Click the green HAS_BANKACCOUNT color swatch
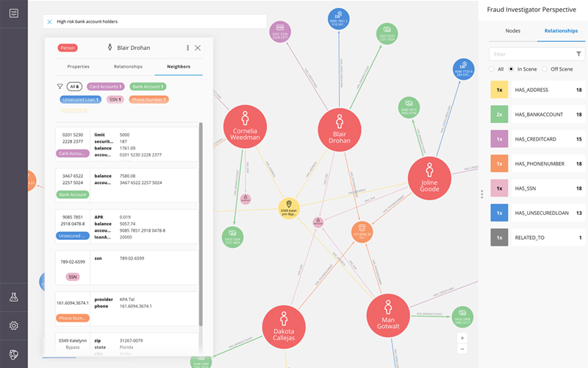Screen dimensions: 588x368 (x=499, y=114)
